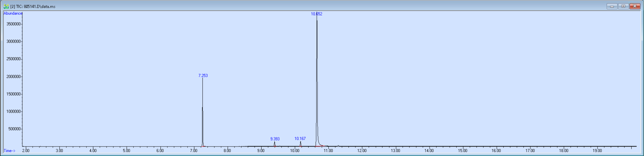
Task: Click the 19.00 time axis value
Action: (597, 151)
